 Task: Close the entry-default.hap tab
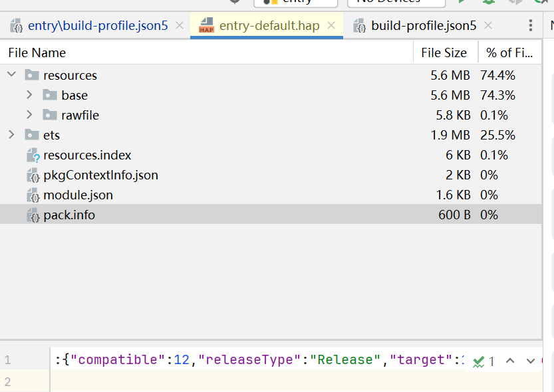pyautogui.click(x=331, y=26)
